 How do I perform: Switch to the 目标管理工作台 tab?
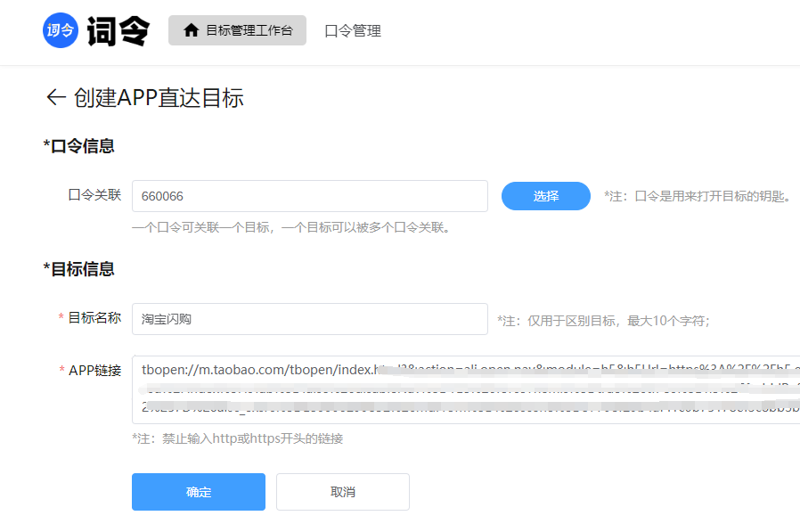tap(237, 29)
